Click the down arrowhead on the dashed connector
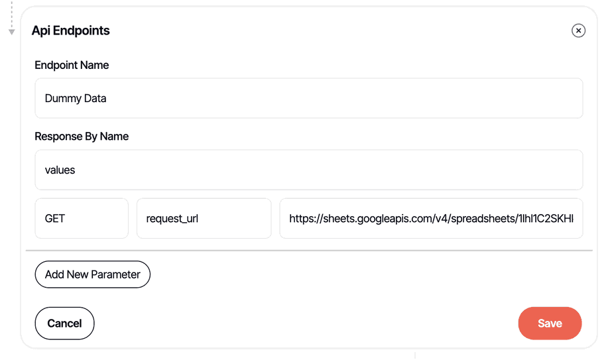The height and width of the screenshot is (364, 610). coord(11,32)
